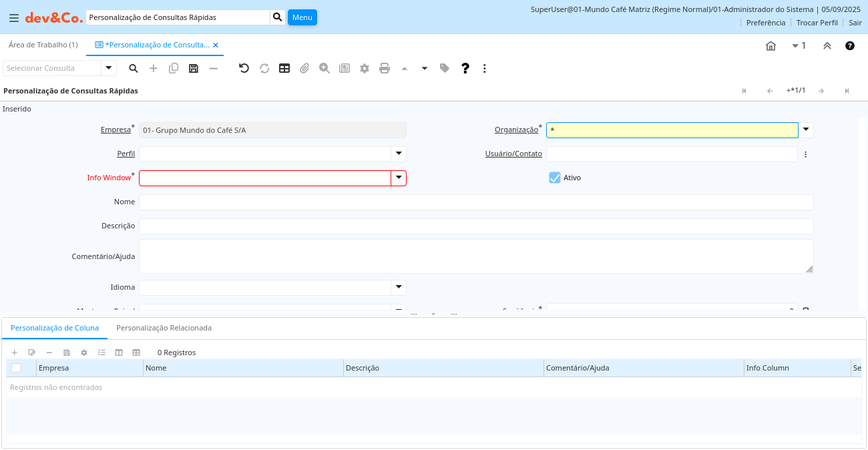The image size is (868, 450).
Task: Click the blue Menu button
Action: click(302, 17)
